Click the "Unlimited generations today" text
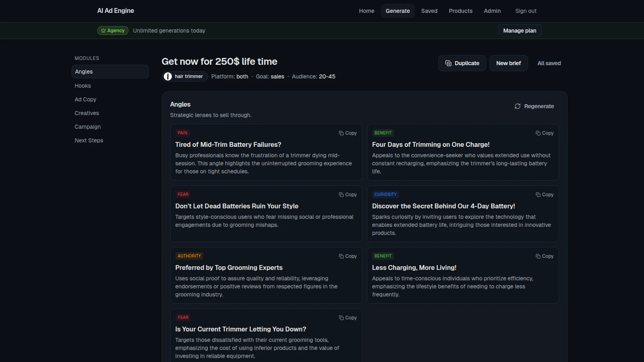Viewport: 644px width, 362px height. pos(169,31)
